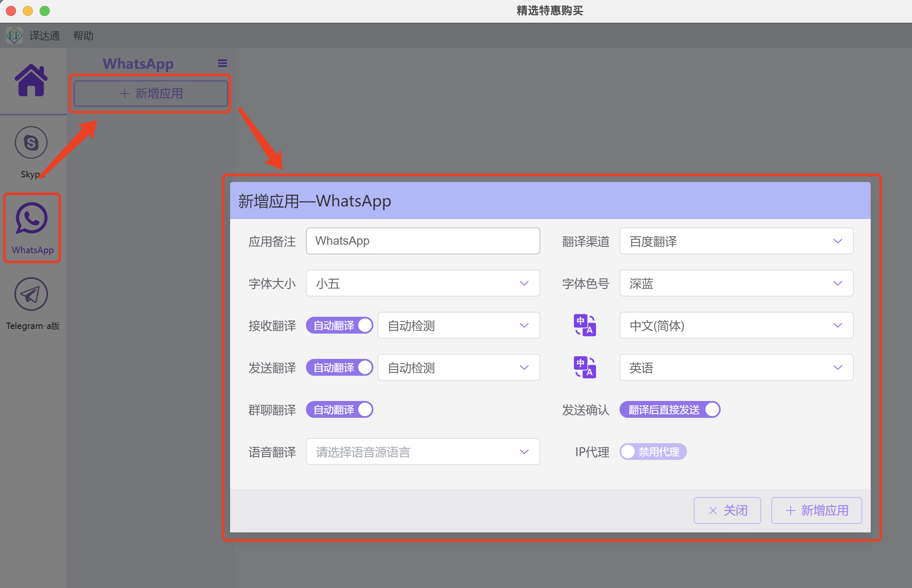
Task: Click the 发送翻译 language swap icon
Action: coord(585,367)
